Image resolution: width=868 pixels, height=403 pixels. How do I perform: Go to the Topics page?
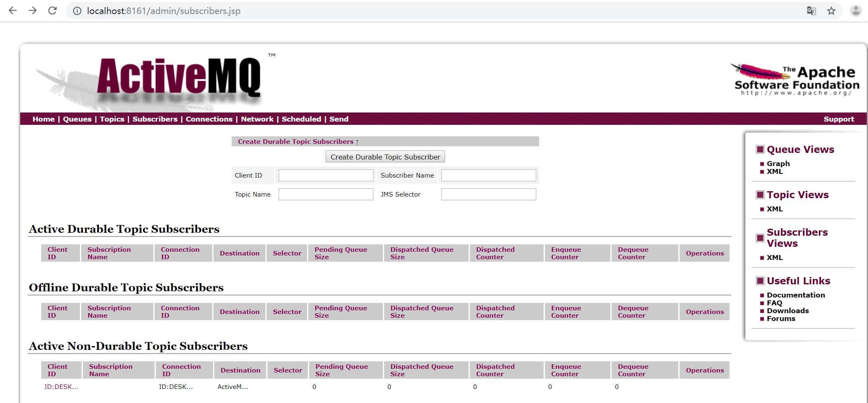pos(112,119)
